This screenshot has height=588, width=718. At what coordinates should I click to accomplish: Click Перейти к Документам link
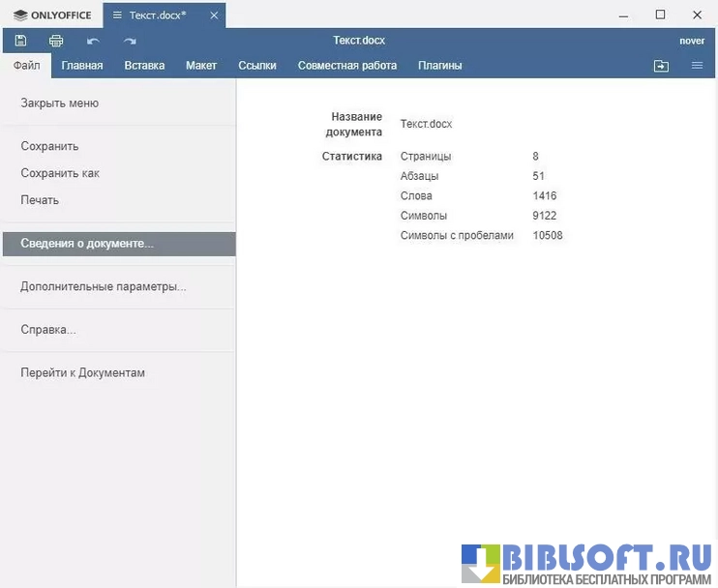[83, 373]
